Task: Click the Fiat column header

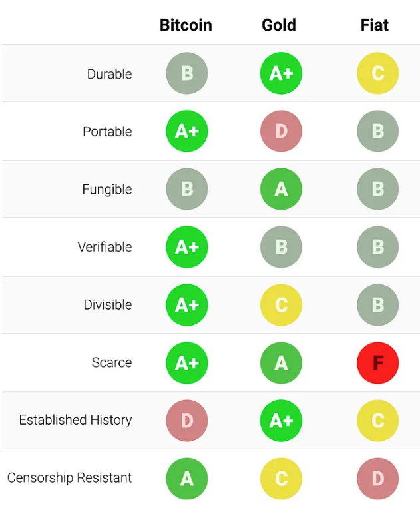Action: (375, 25)
